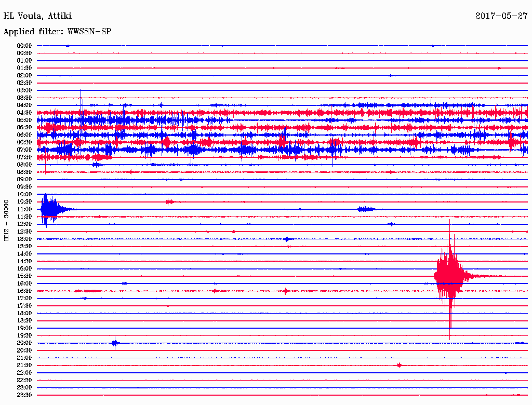Click the 08:00 time label
Screen dimensions: 532x405
click(24, 165)
